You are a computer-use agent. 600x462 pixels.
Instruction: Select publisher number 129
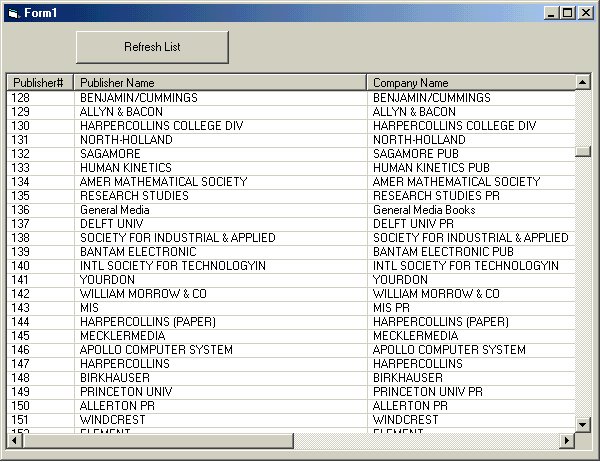(20, 112)
